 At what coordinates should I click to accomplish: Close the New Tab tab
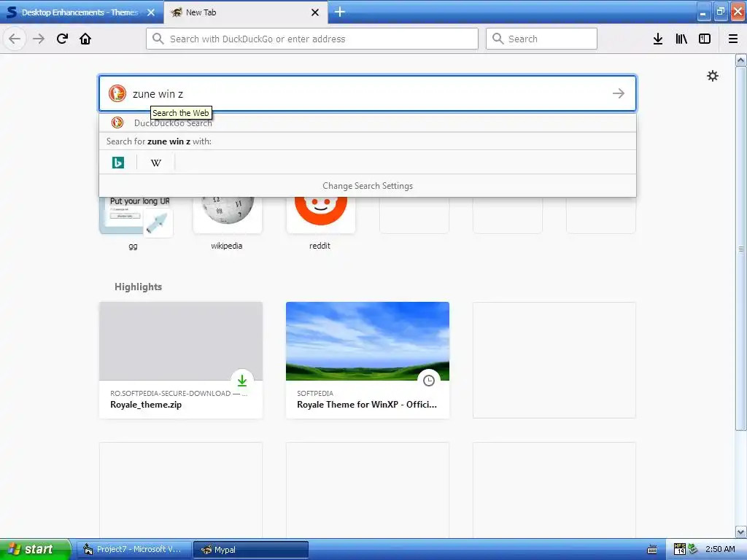point(315,12)
